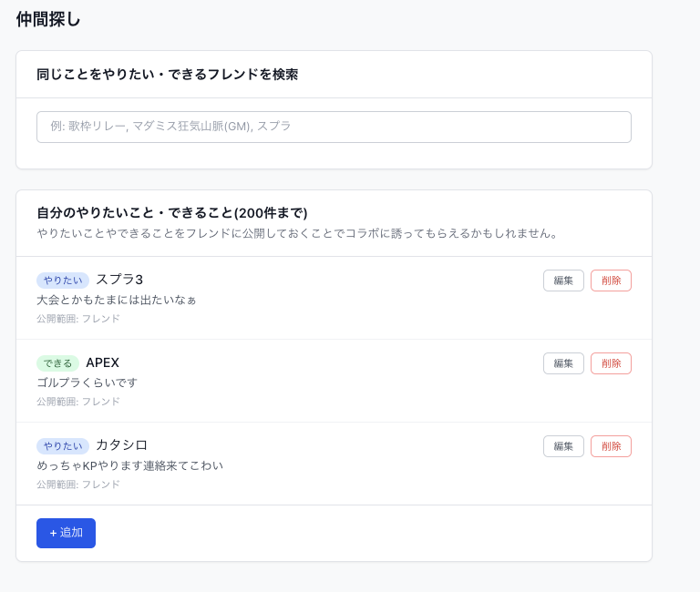The height and width of the screenshot is (592, 700).
Task: Edit the スプラ3 entry
Action: coord(563,281)
